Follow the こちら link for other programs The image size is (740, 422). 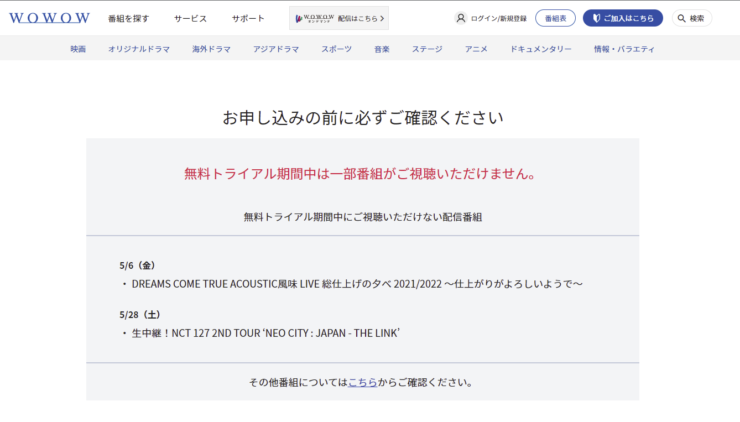coord(362,382)
